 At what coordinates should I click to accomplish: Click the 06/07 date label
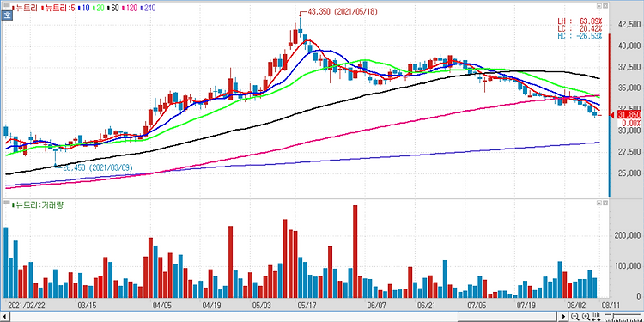tap(376, 305)
